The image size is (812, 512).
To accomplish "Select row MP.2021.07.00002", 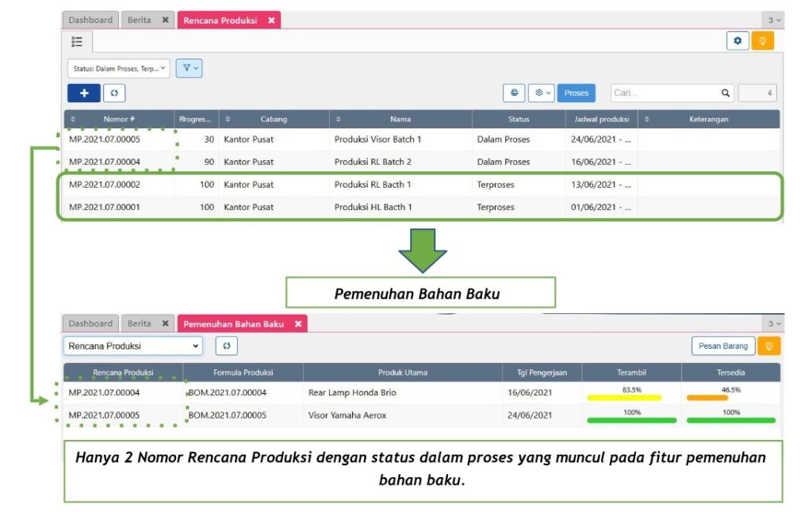I will [422, 185].
